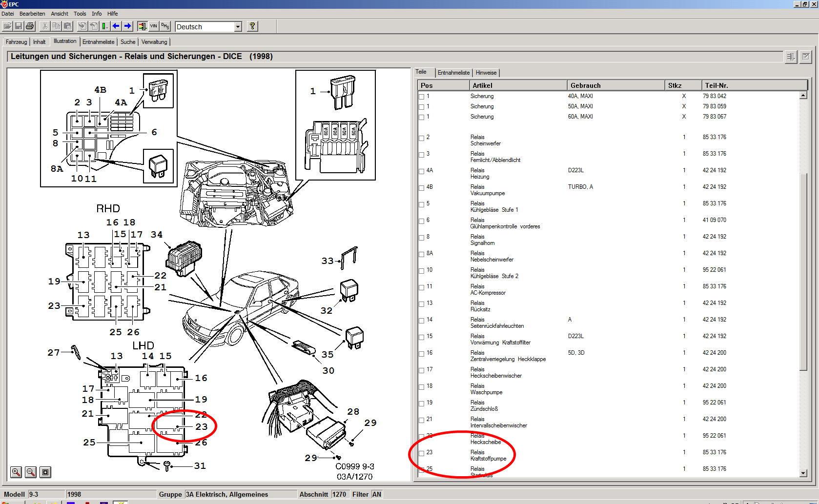Switch to the Verwaltung tab
This screenshot has height=504, width=819.
point(154,42)
